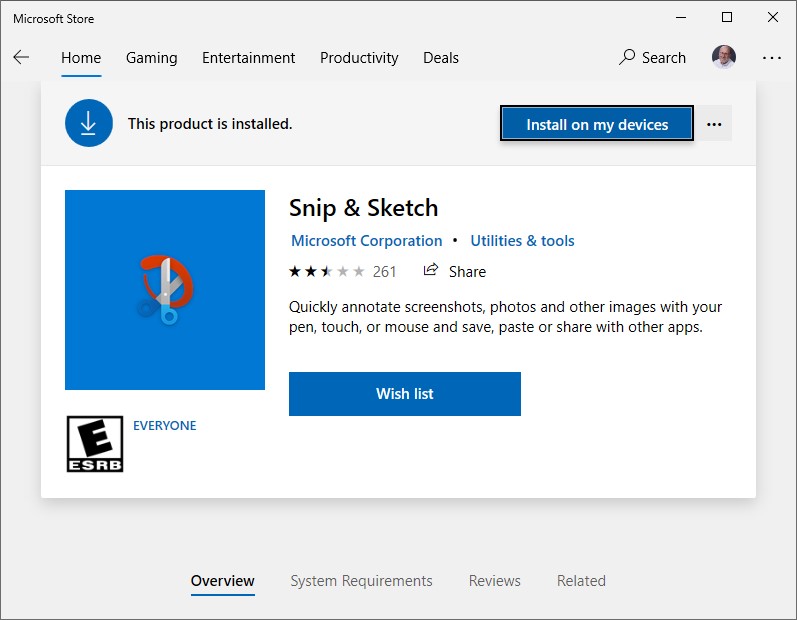Open the See more menu in header

pyautogui.click(x=772, y=58)
